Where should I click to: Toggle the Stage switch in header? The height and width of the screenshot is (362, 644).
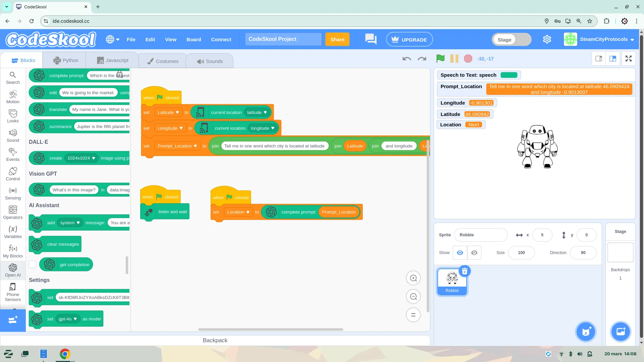coord(512,40)
